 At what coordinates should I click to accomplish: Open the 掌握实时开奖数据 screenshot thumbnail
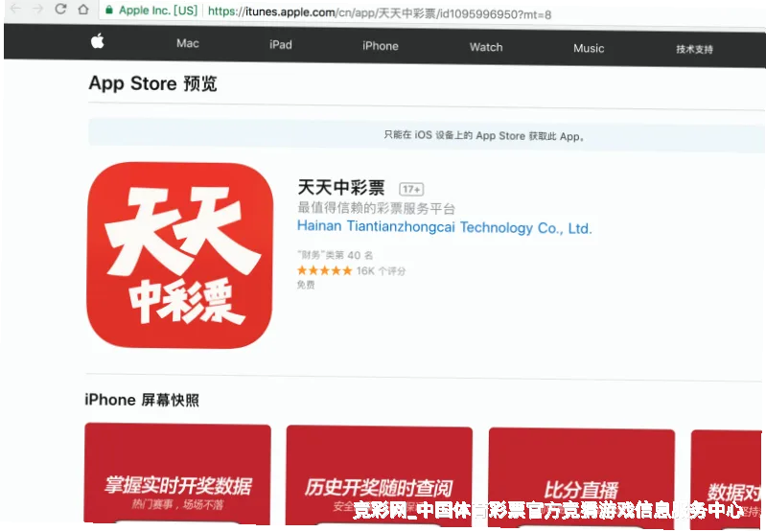click(x=177, y=474)
